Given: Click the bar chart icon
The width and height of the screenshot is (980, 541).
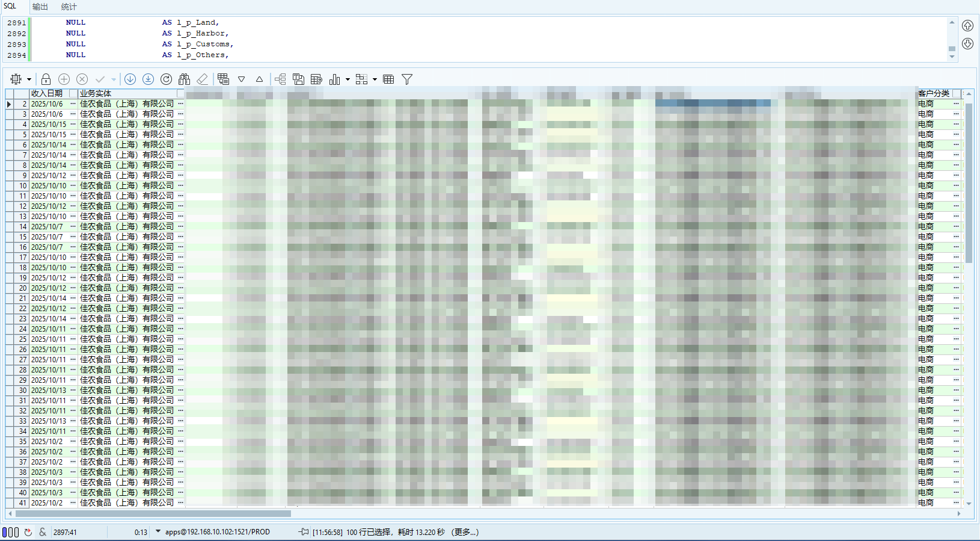Looking at the screenshot, I should (335, 79).
